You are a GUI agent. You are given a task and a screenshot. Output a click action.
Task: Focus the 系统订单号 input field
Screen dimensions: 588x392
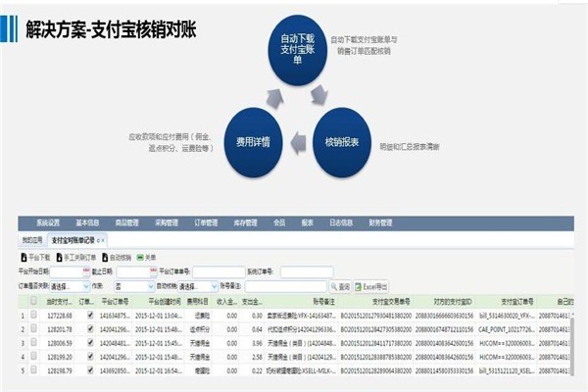(x=307, y=271)
